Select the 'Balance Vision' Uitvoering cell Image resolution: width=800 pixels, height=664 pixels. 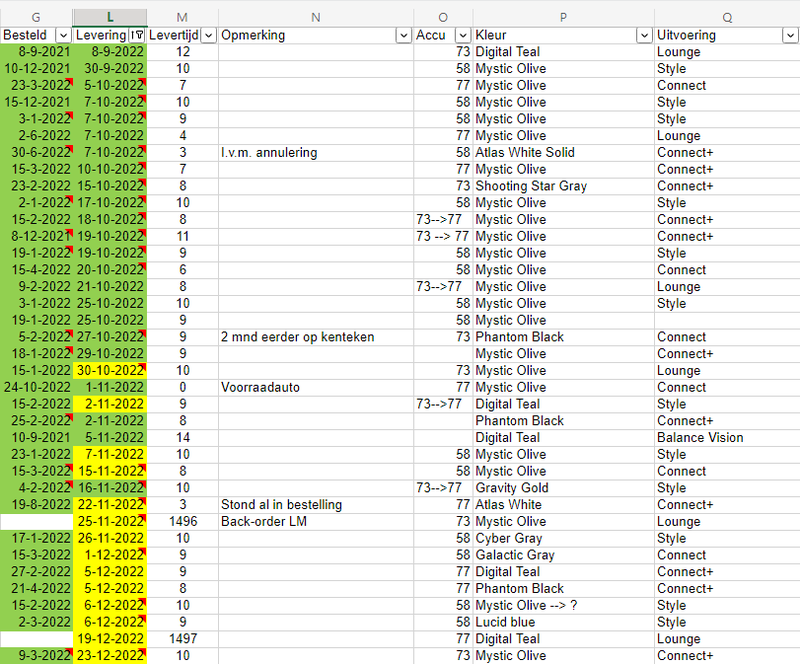[727, 437]
